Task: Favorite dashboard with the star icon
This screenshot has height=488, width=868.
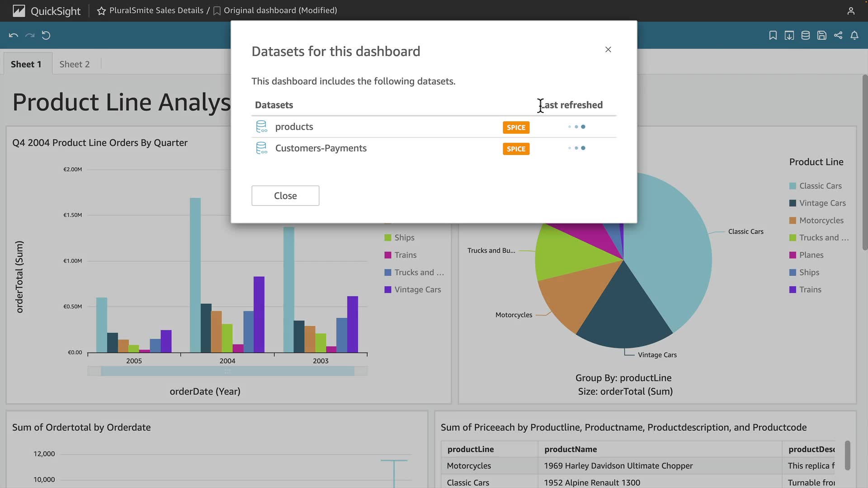Action: pyautogui.click(x=101, y=10)
